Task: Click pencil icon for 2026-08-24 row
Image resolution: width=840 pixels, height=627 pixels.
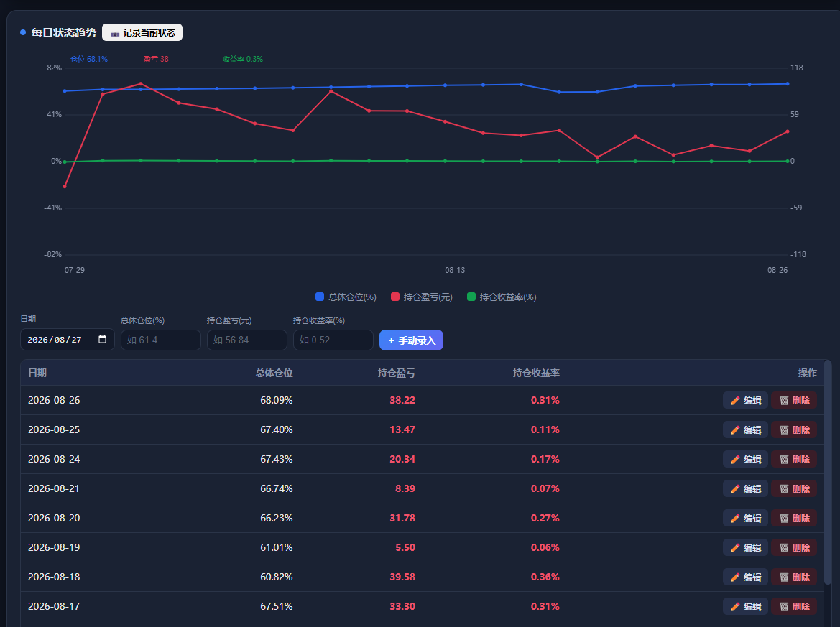Action: click(735, 460)
